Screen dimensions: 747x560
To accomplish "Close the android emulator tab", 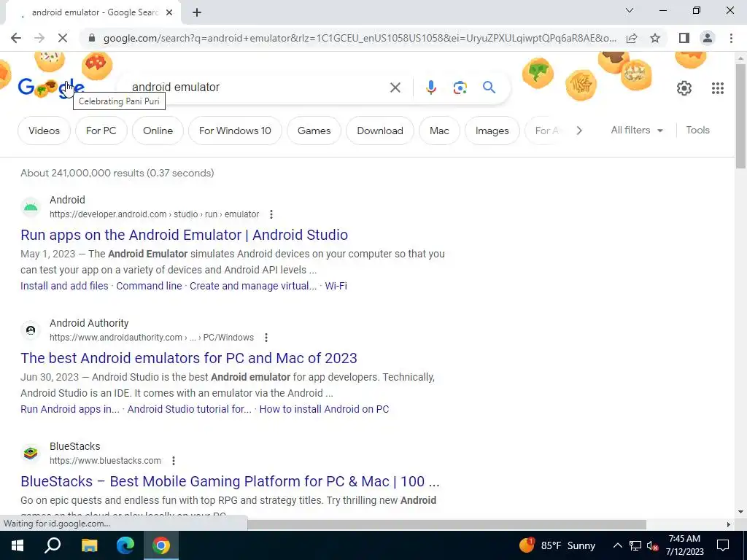I will [x=169, y=13].
